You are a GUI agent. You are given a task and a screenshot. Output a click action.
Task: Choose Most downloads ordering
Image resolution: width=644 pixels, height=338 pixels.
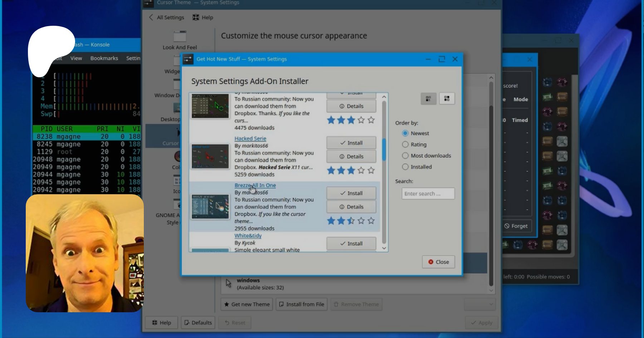(x=405, y=156)
